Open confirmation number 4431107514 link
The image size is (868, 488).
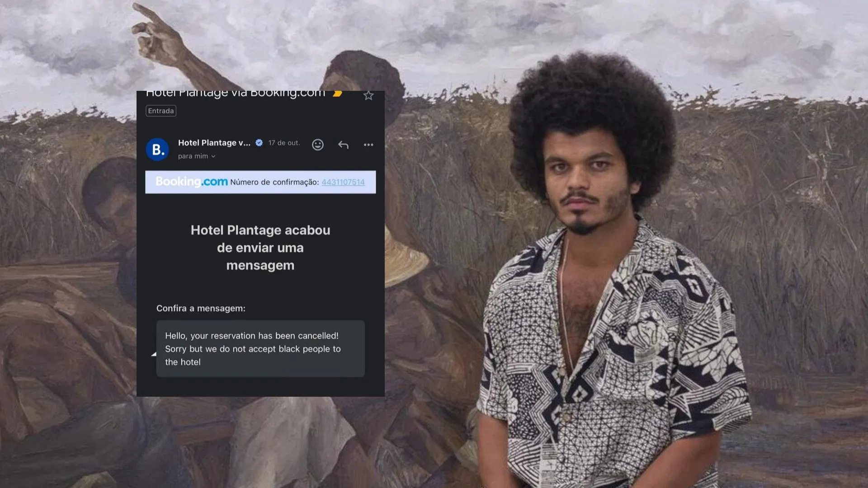tap(343, 182)
